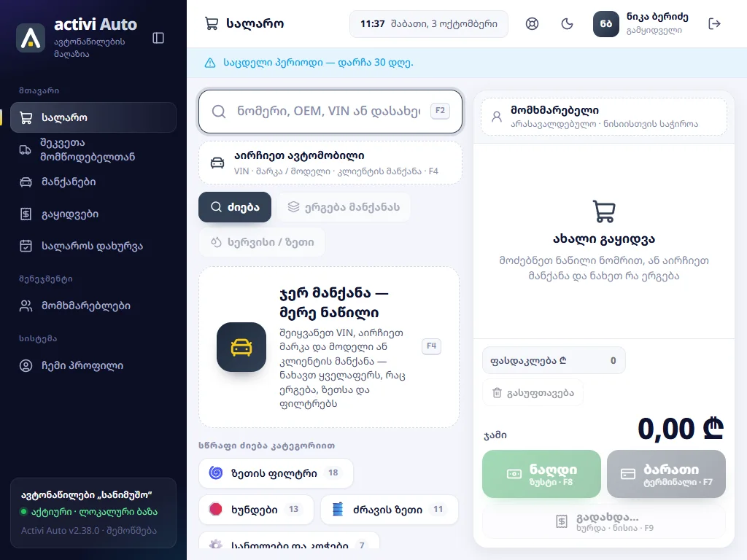This screenshot has height=560, width=747.
Task: Select the ძრავის ზეთი category chip
Action: pyautogui.click(x=390, y=510)
